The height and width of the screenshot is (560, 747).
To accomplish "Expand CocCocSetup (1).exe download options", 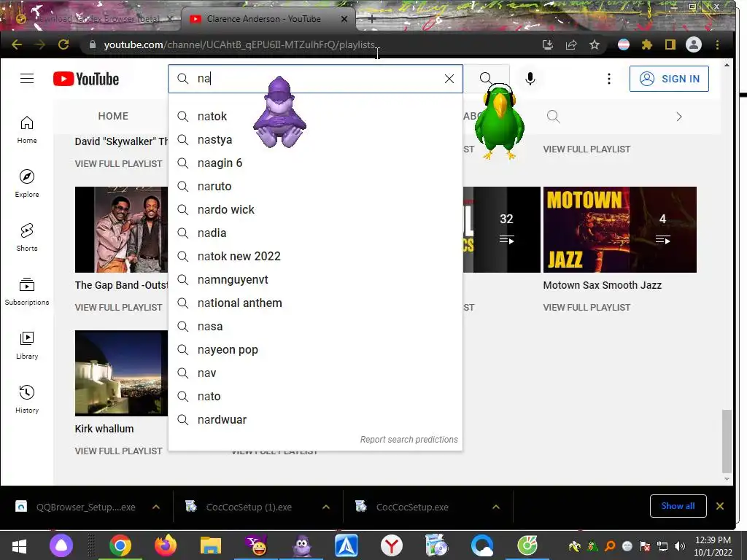I will pyautogui.click(x=326, y=507).
